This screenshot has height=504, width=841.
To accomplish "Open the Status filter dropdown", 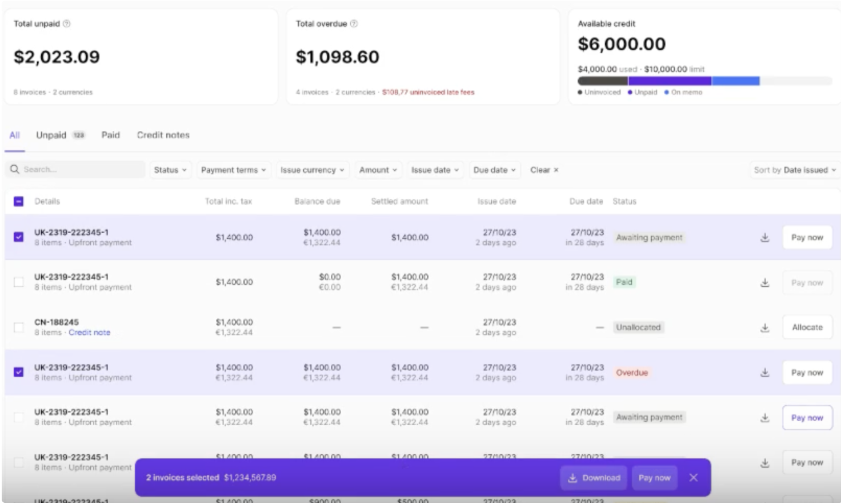I will (x=170, y=170).
